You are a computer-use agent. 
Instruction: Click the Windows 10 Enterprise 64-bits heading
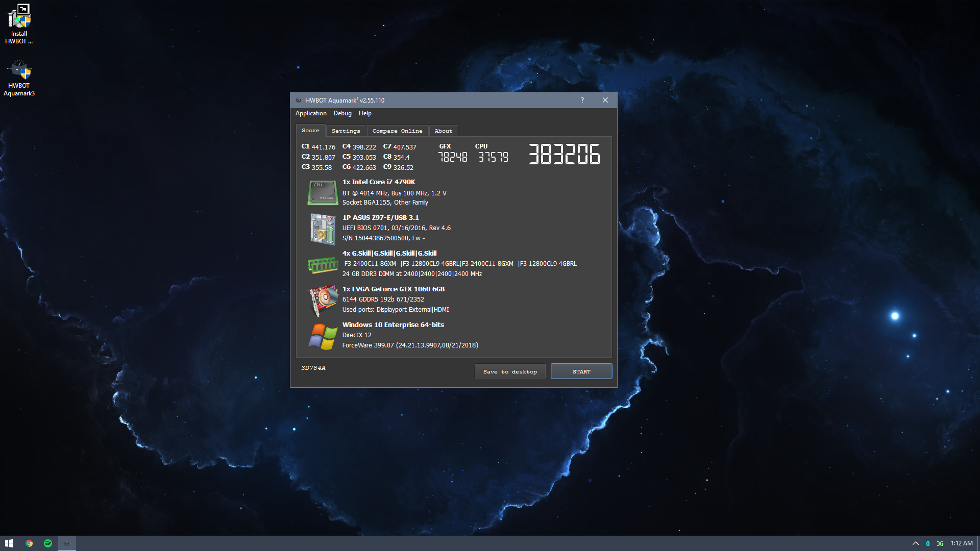[x=393, y=325]
